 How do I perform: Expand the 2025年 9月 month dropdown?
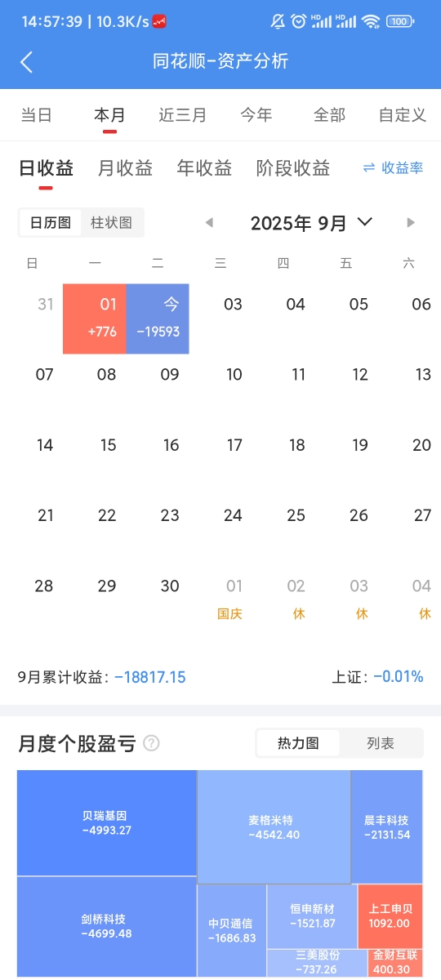(311, 222)
